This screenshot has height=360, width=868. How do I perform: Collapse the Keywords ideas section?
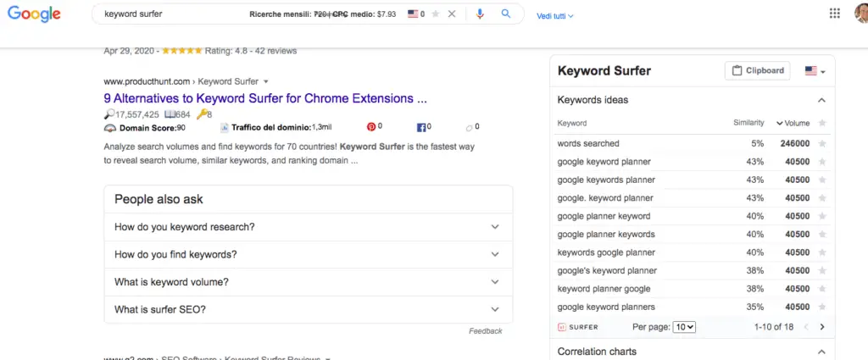[821, 100]
